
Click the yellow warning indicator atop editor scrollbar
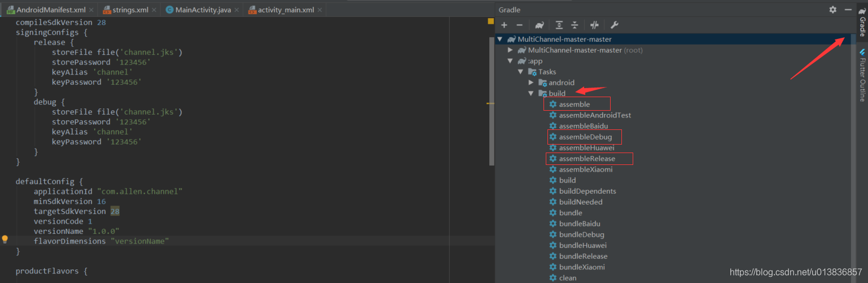pyautogui.click(x=490, y=21)
